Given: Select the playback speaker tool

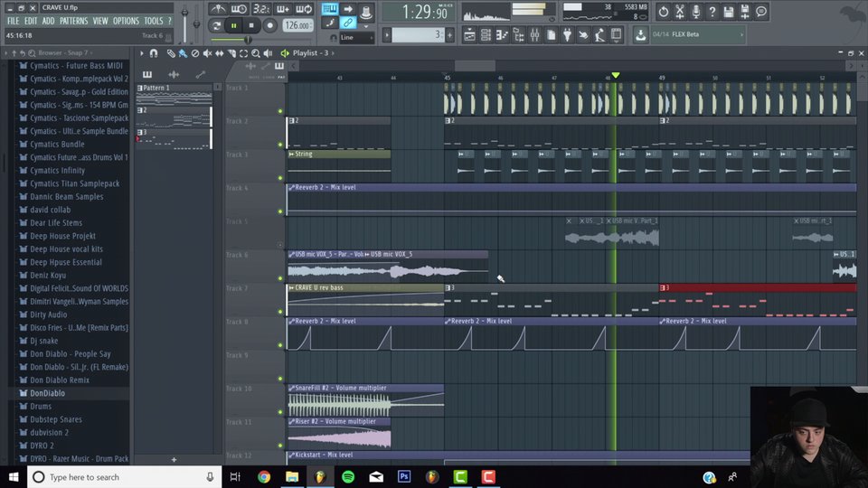Looking at the screenshot, I should pyautogui.click(x=268, y=53).
